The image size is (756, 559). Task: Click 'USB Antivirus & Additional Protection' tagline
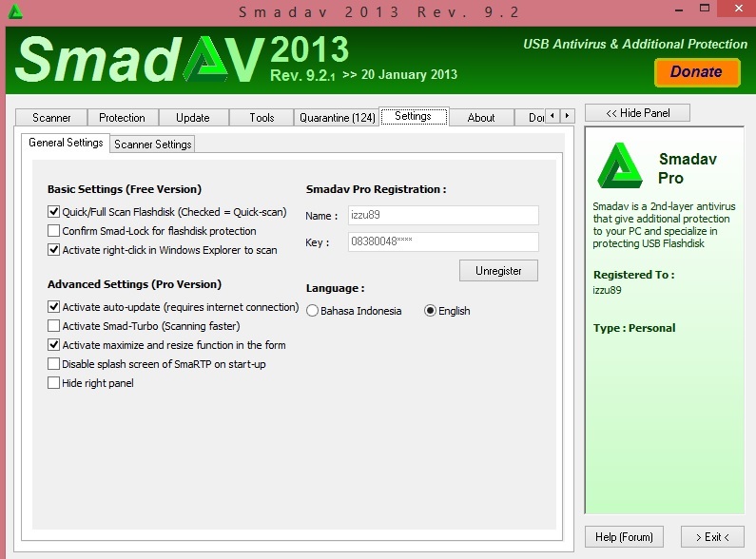click(x=635, y=44)
